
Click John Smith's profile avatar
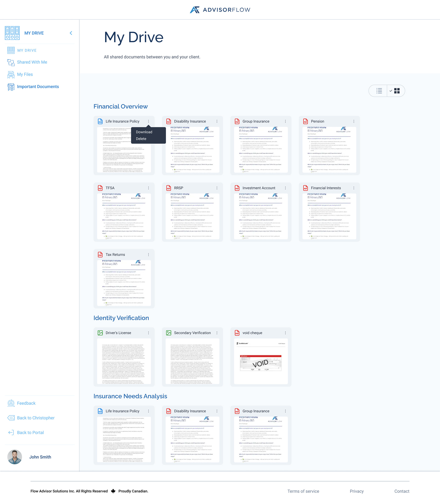(14, 457)
